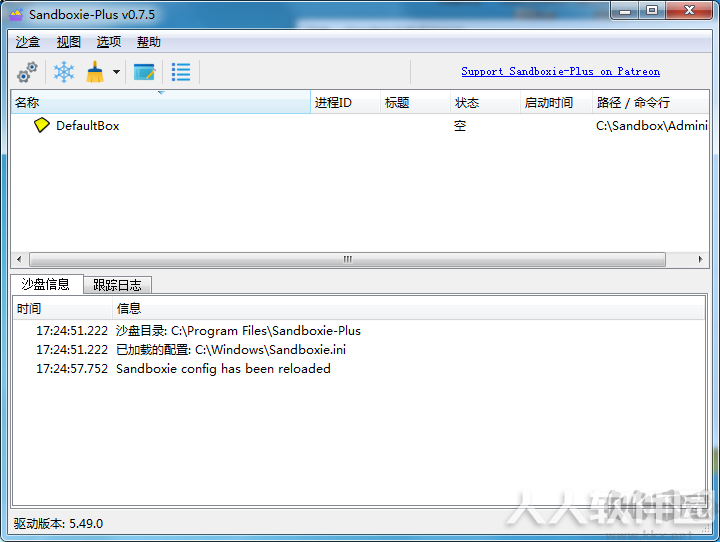Open the 沙盒 menu

pyautogui.click(x=28, y=42)
